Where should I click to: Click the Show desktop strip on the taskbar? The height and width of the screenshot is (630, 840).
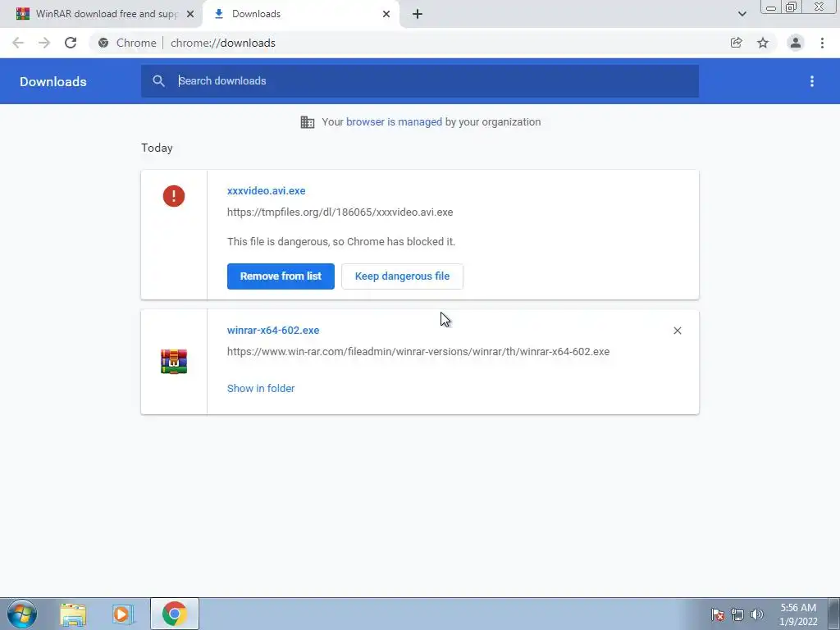point(834,614)
